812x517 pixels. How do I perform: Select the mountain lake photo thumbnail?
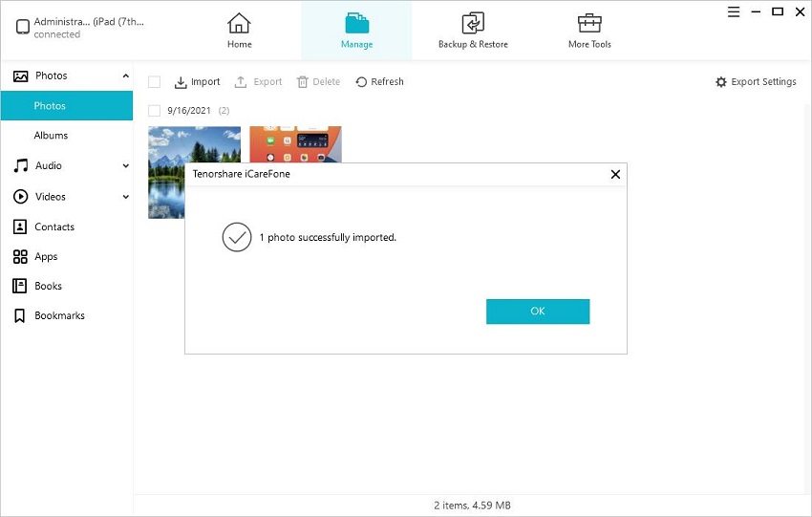pos(194,173)
